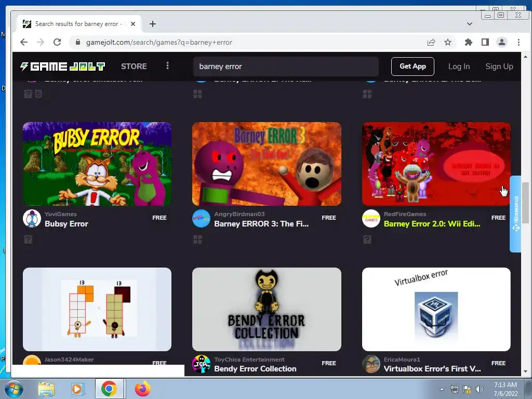Click Windows icon under Barney ERROR 3
Image resolution: width=532 pixels, height=399 pixels.
coord(197,240)
